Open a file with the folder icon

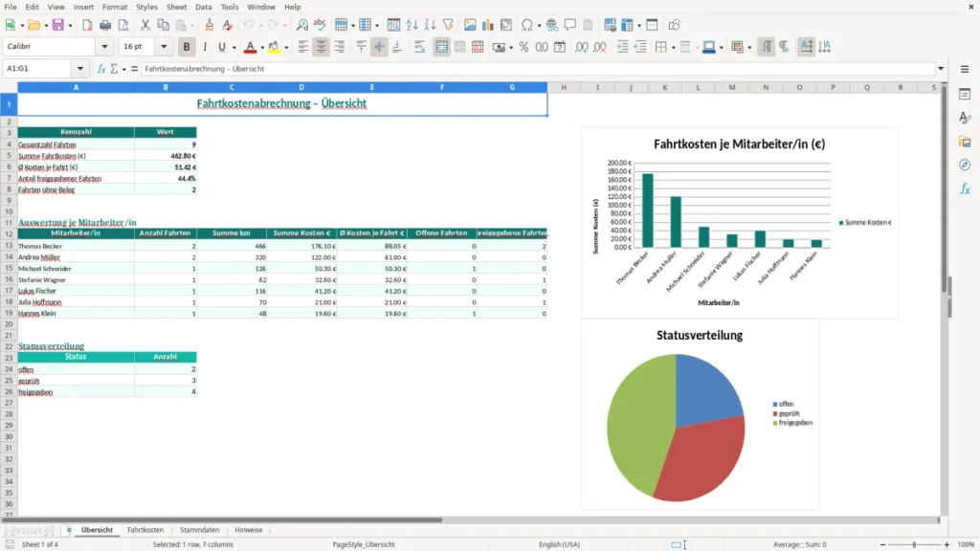[33, 25]
